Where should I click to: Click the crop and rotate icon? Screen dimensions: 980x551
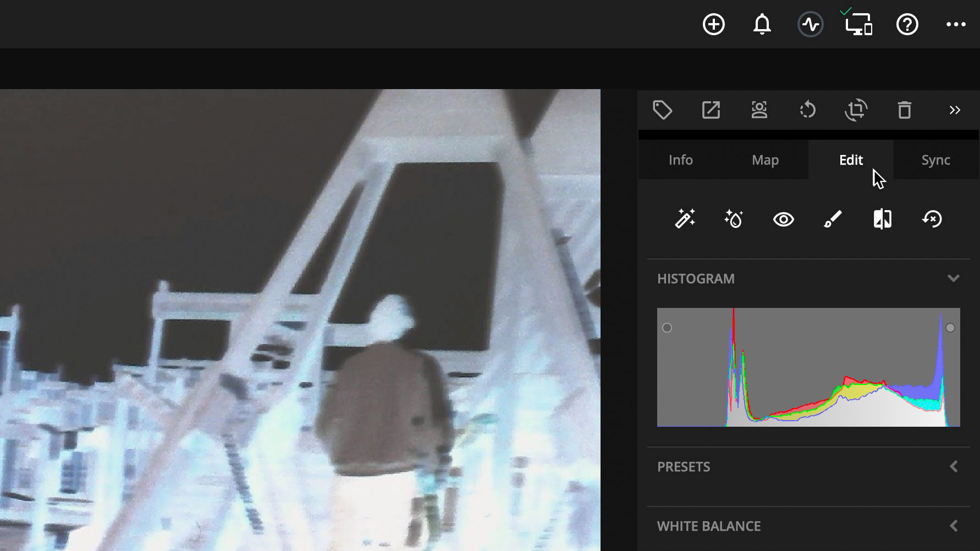[x=856, y=110]
